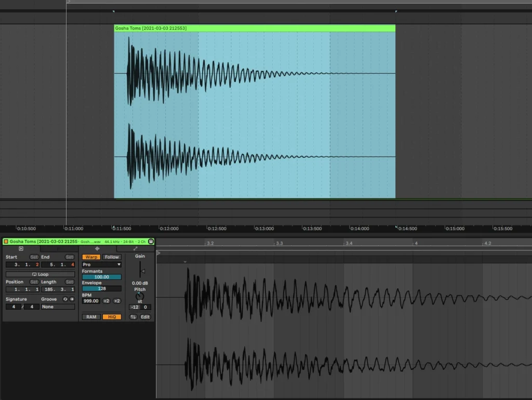
Task: Open the Pro warp mode dropdown
Action: 102,264
